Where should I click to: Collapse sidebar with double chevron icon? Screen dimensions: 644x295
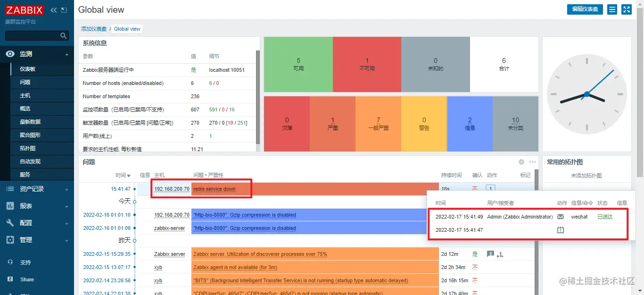[x=53, y=10]
